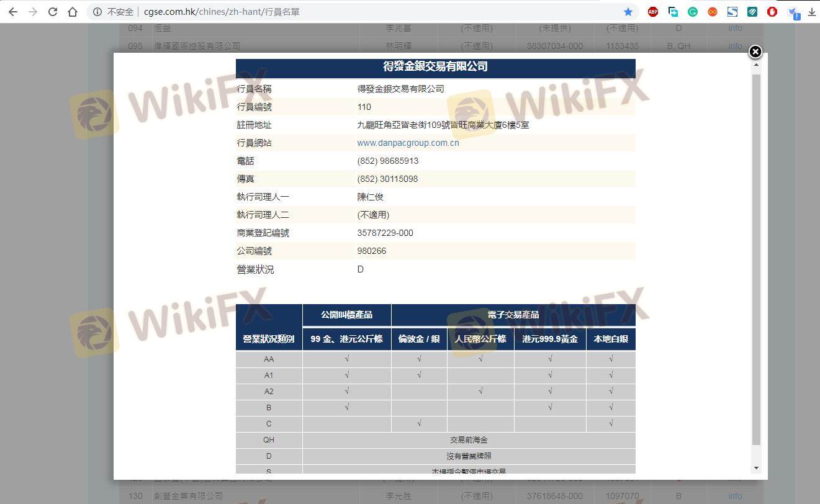Select the member number value 110
The width and height of the screenshot is (820, 504).
tap(364, 107)
